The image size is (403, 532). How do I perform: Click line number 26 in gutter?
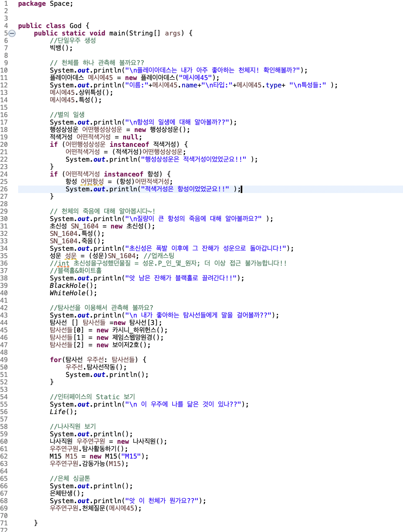pyautogui.click(x=4, y=189)
